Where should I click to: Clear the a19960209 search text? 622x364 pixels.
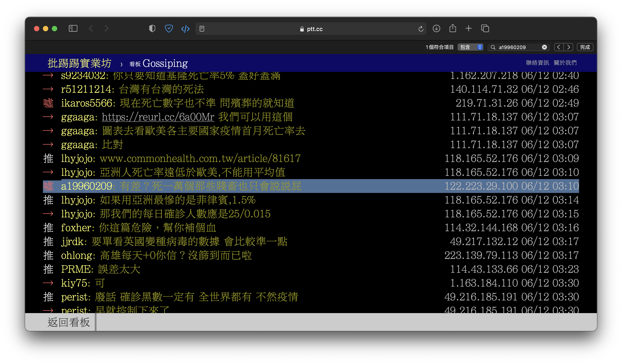pyautogui.click(x=544, y=47)
